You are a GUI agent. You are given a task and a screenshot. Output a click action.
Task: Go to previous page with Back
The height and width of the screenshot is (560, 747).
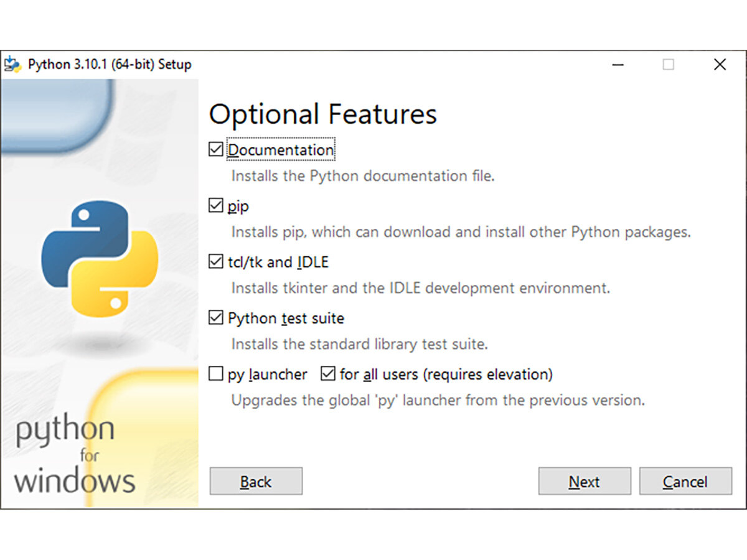pos(256,482)
